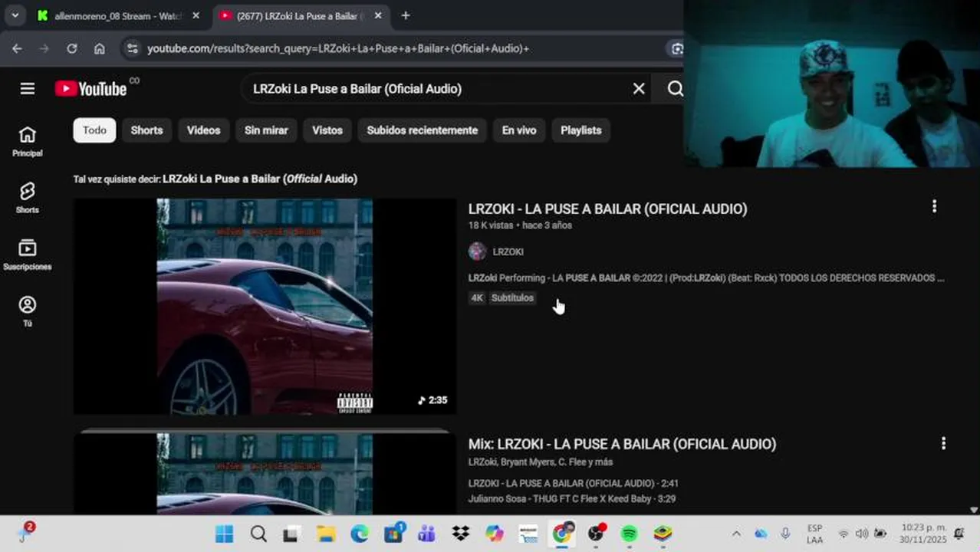980x552 pixels.
Task: Reload the current page
Action: [71, 48]
